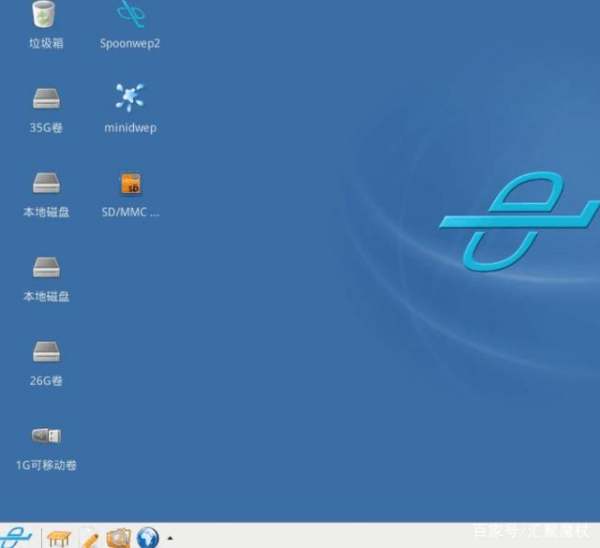Click the 垃圾箱 label text
The height and width of the screenshot is (548, 600).
(46, 43)
